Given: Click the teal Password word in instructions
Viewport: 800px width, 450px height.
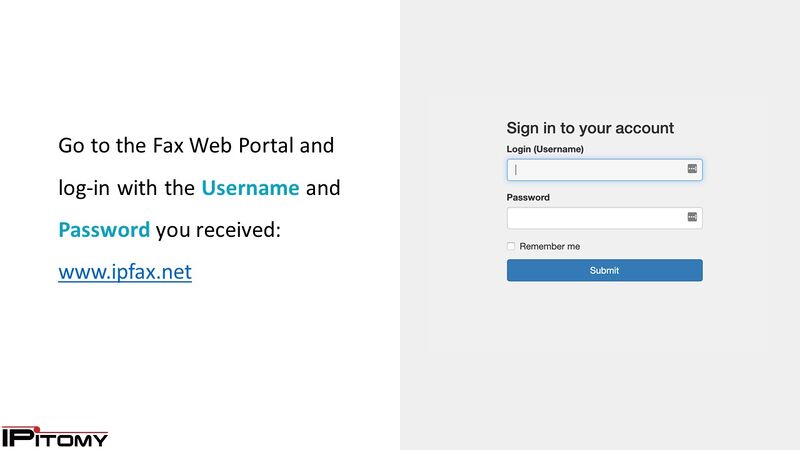Looking at the screenshot, I should click(x=104, y=229).
